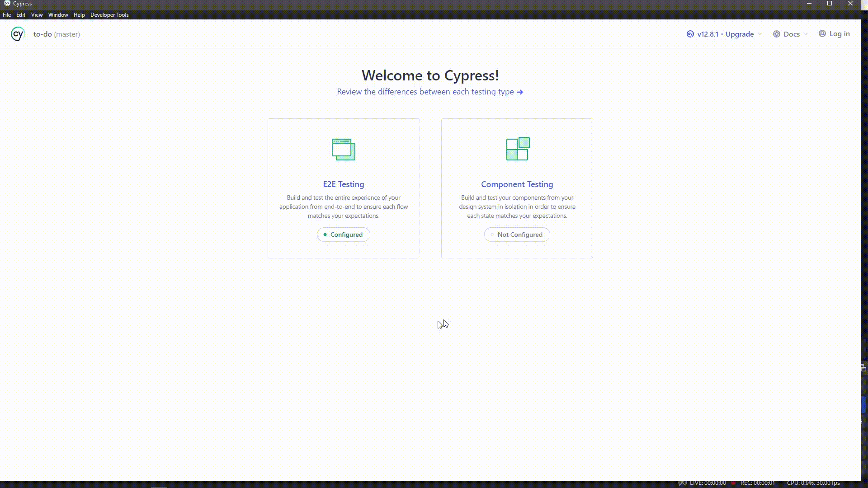Click the v12.8.1 Upgrade version link
Image resolution: width=868 pixels, height=488 pixels.
click(725, 34)
